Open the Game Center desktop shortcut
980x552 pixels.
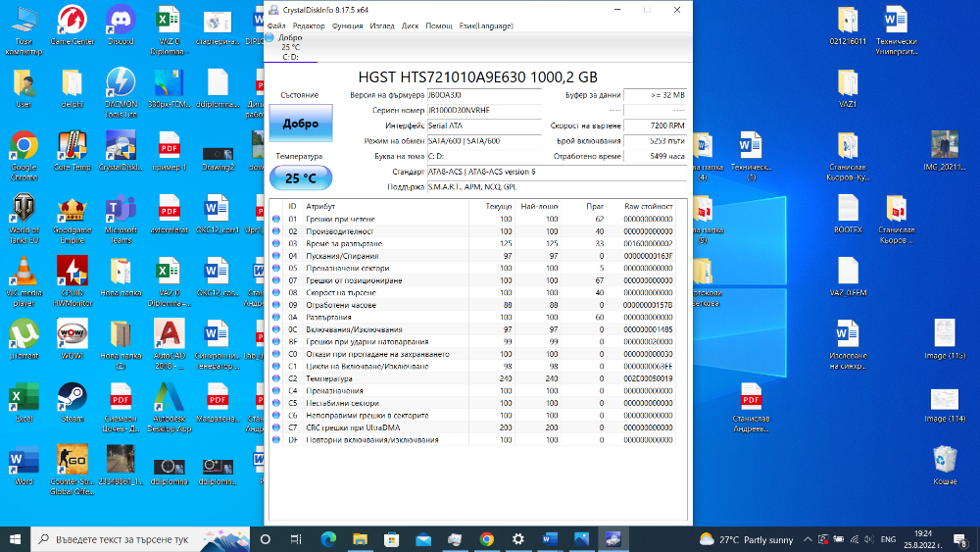tap(73, 25)
